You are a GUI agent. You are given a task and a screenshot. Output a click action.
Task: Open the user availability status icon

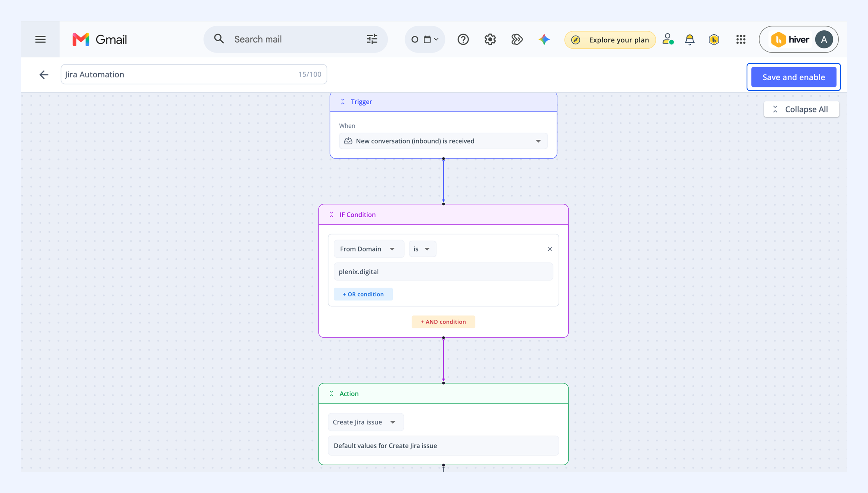[x=668, y=39]
